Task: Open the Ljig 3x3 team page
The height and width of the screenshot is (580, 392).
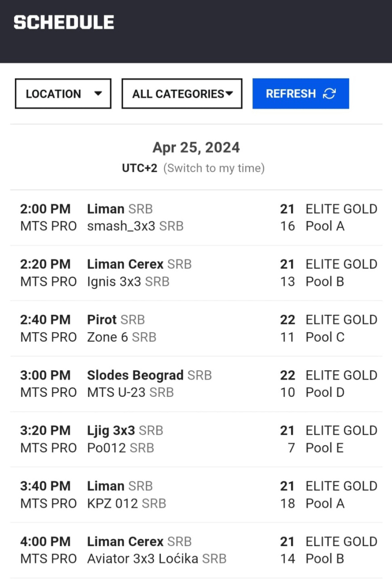Action: (x=111, y=430)
